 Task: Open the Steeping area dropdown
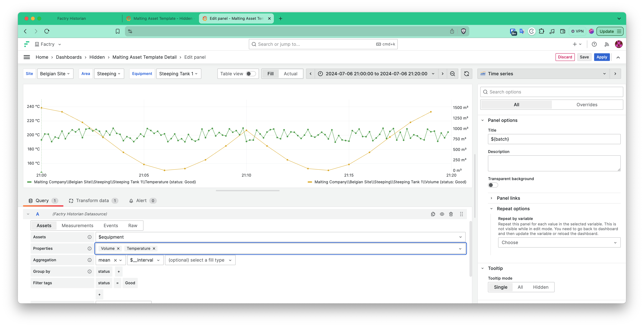(x=109, y=74)
